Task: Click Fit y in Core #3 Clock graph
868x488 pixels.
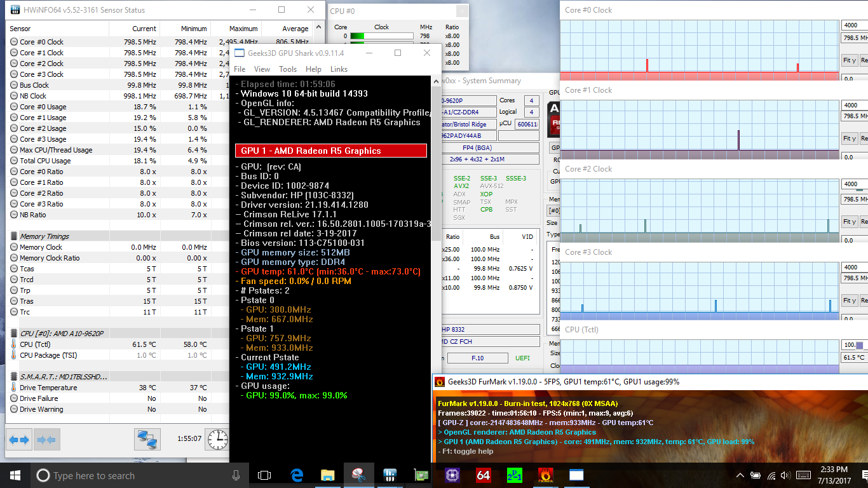Action: [x=849, y=301]
